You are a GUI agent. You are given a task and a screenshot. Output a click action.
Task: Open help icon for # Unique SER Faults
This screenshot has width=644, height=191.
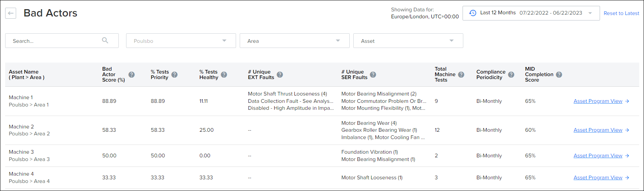coord(373,75)
